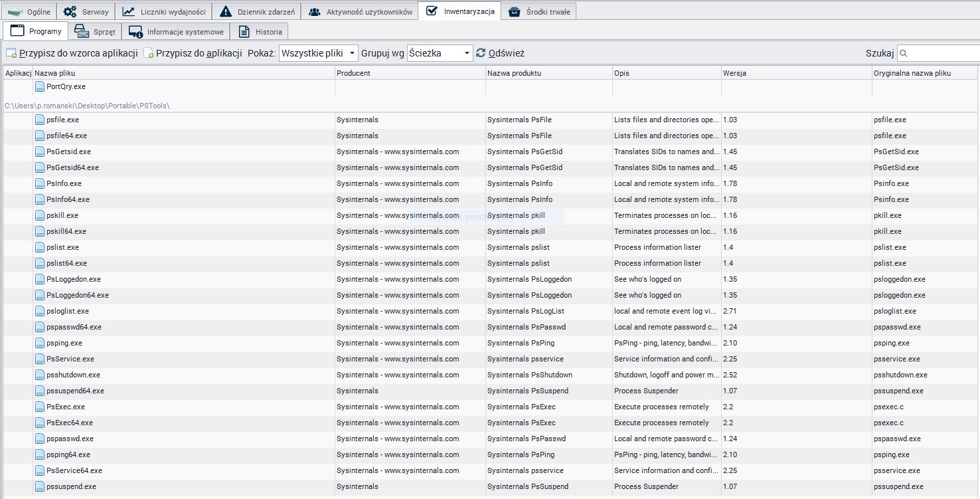980x499 pixels.
Task: Switch to the Serwisy tab
Action: click(x=86, y=11)
